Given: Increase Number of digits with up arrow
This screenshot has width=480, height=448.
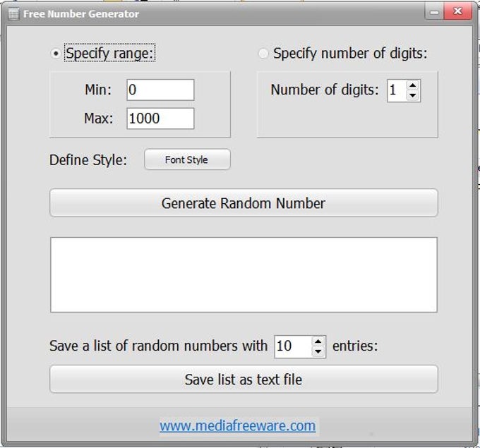Looking at the screenshot, I should 413,85.
